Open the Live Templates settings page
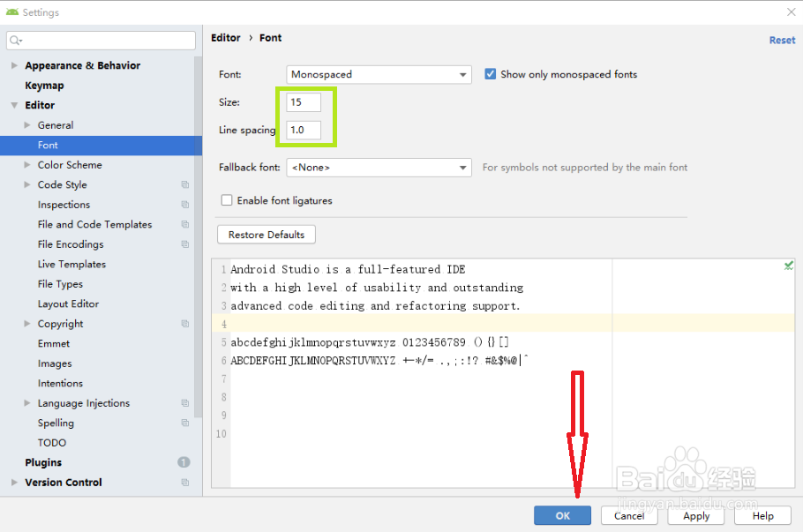 71,265
